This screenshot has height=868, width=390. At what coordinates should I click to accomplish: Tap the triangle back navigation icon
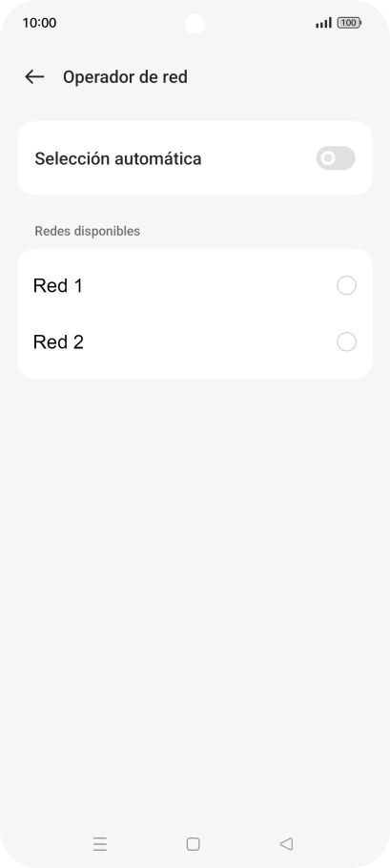pos(286,843)
